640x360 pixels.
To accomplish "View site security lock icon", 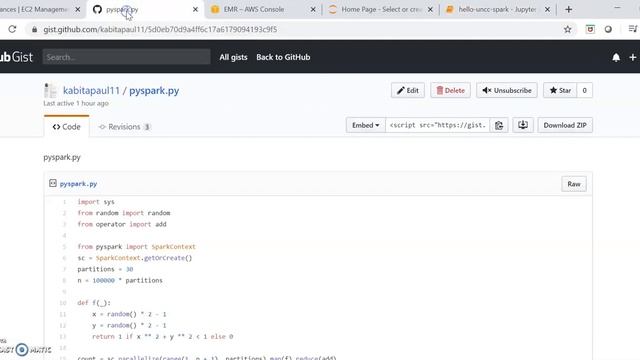I will click(x=34, y=29).
